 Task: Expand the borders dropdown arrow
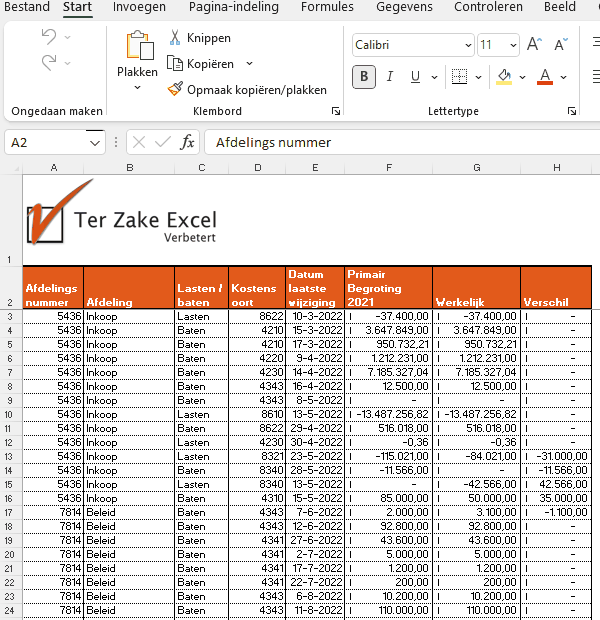point(478,77)
